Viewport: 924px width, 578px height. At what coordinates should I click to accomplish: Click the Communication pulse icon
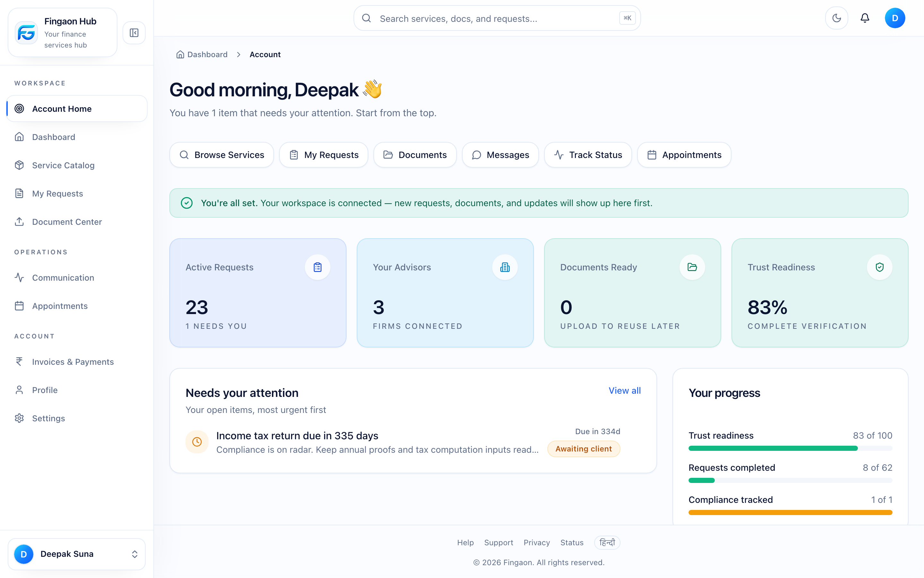[x=19, y=277]
